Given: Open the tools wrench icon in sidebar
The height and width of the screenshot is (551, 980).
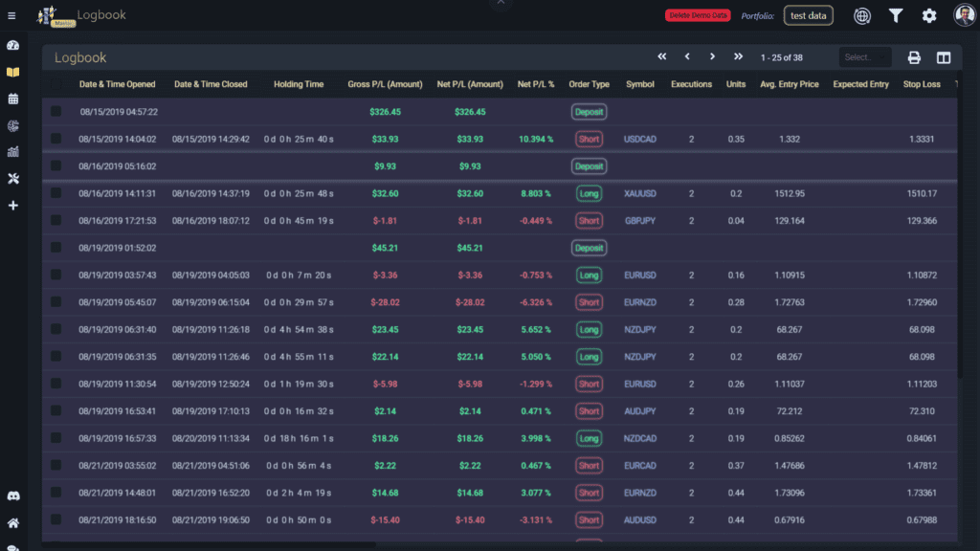Looking at the screenshot, I should 12,179.
